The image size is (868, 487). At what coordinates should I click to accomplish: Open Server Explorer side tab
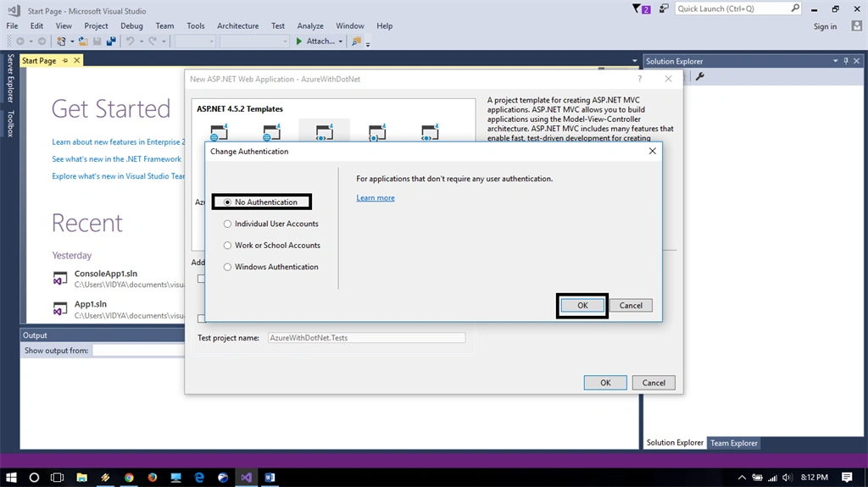click(10, 78)
